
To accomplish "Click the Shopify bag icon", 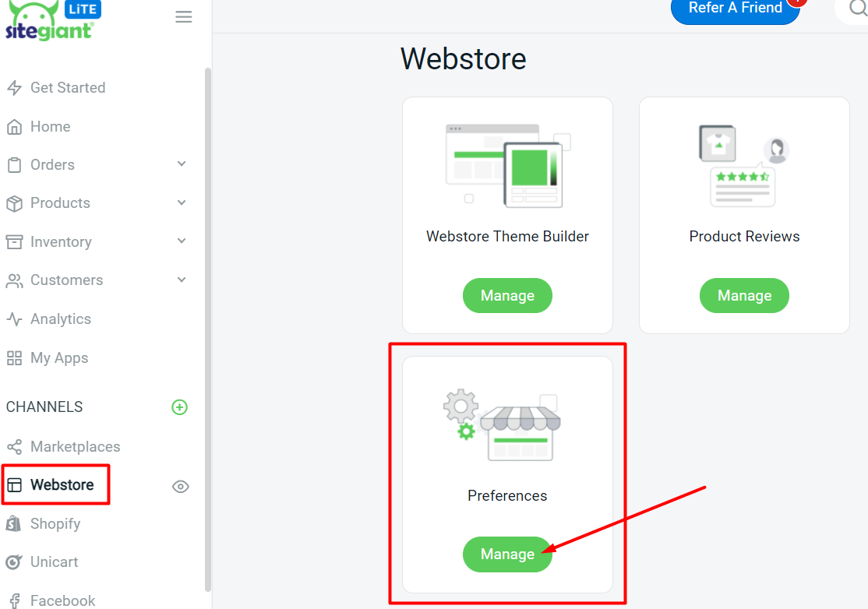I will (x=14, y=523).
